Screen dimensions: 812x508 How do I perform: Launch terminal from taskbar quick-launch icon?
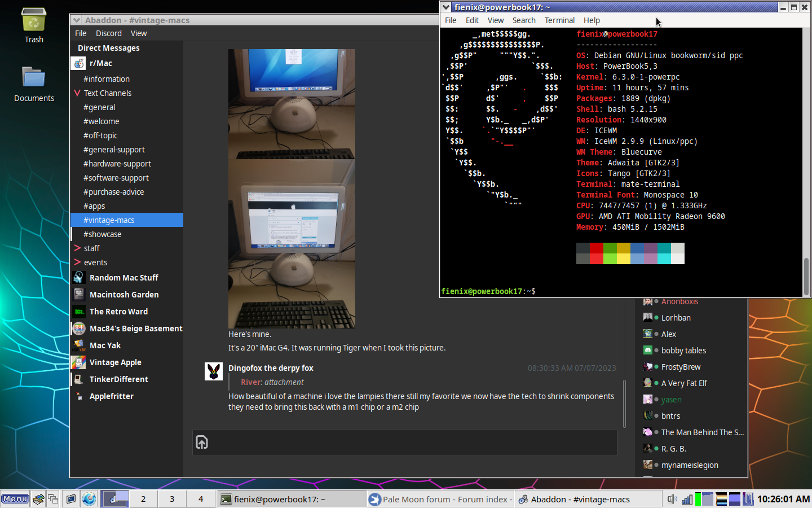coord(71,499)
